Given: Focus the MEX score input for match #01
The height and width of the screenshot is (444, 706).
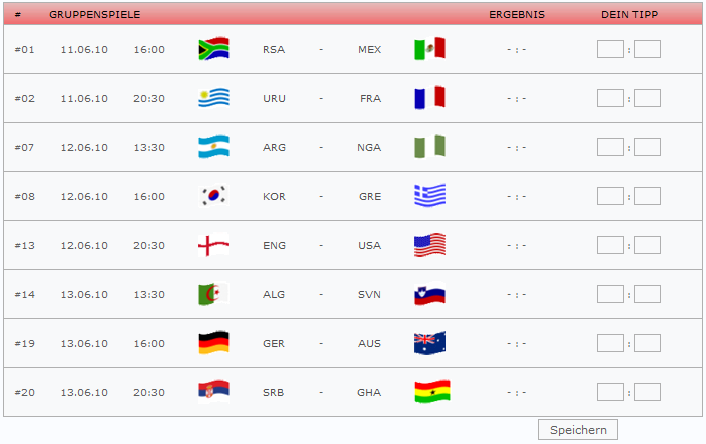Looking at the screenshot, I should tap(647, 49).
